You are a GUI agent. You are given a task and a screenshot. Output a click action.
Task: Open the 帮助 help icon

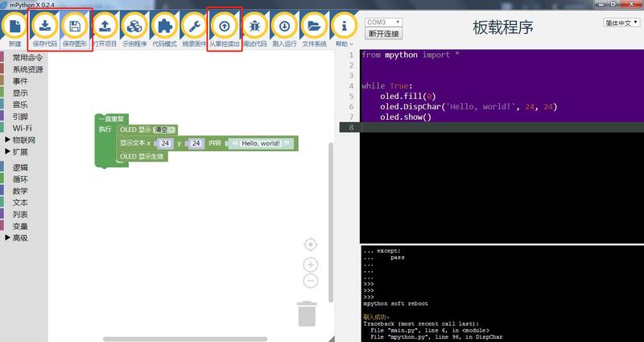[344, 26]
